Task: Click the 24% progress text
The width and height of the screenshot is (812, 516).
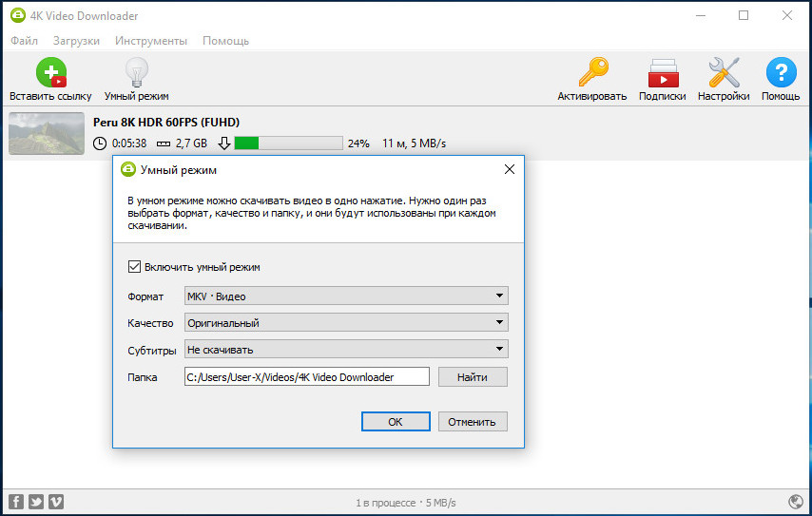Action: tap(358, 143)
